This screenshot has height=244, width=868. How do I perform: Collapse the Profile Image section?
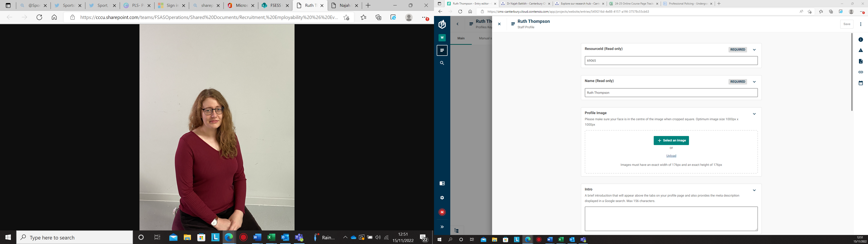point(754,114)
